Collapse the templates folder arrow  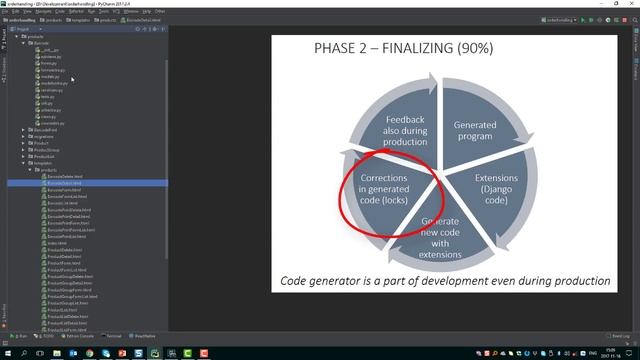pos(23,163)
